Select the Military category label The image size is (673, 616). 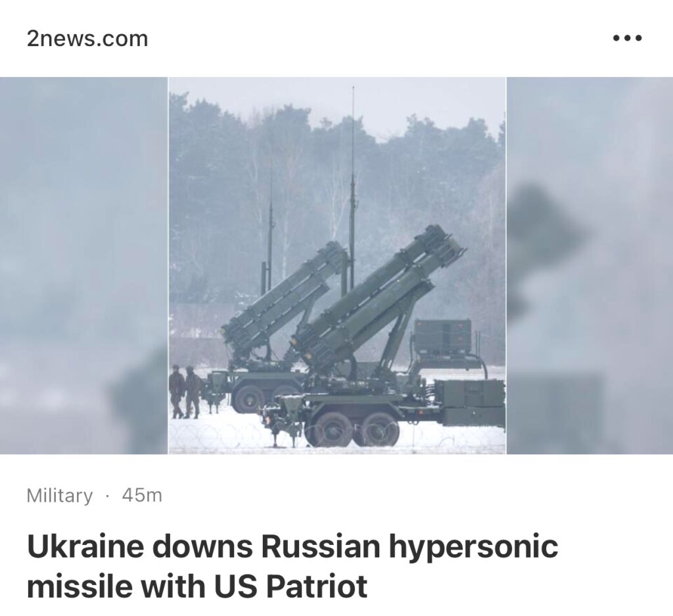(x=59, y=496)
